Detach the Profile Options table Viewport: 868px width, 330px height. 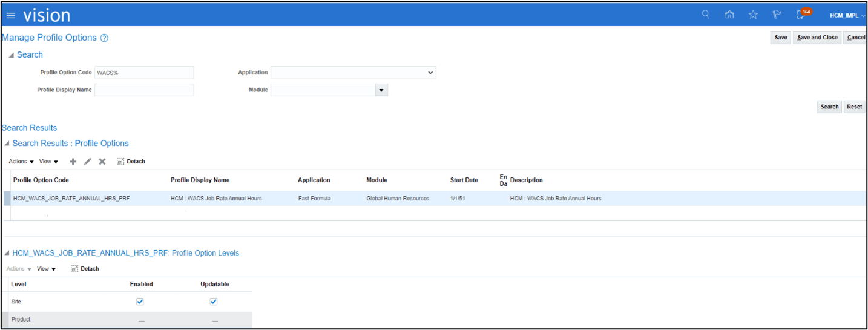pyautogui.click(x=131, y=162)
